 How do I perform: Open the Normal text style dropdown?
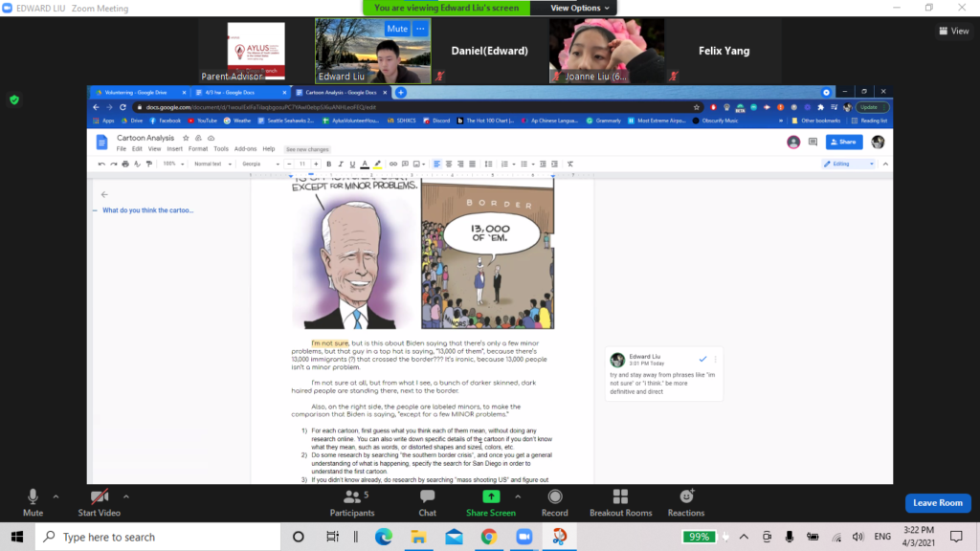212,164
